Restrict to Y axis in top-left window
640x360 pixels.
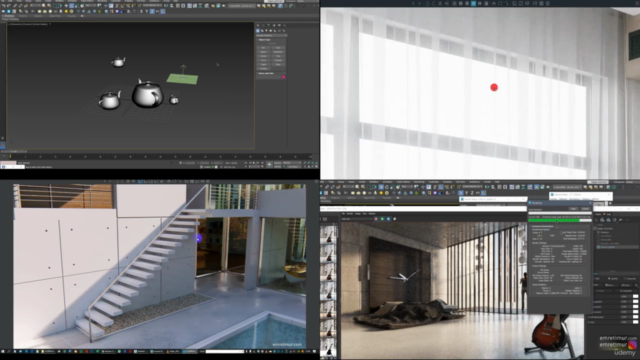tap(147, 11)
